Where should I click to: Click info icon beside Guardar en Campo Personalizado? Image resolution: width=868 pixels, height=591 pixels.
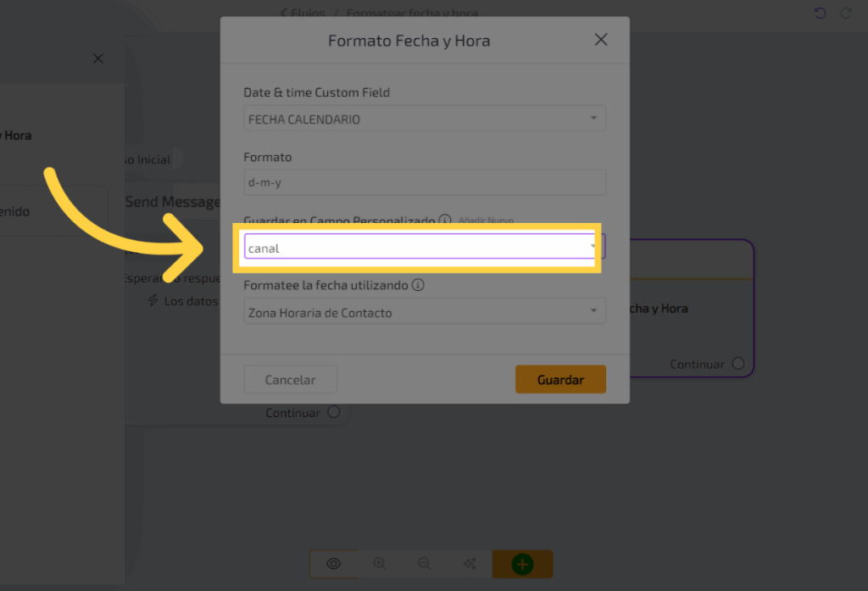[x=445, y=220]
